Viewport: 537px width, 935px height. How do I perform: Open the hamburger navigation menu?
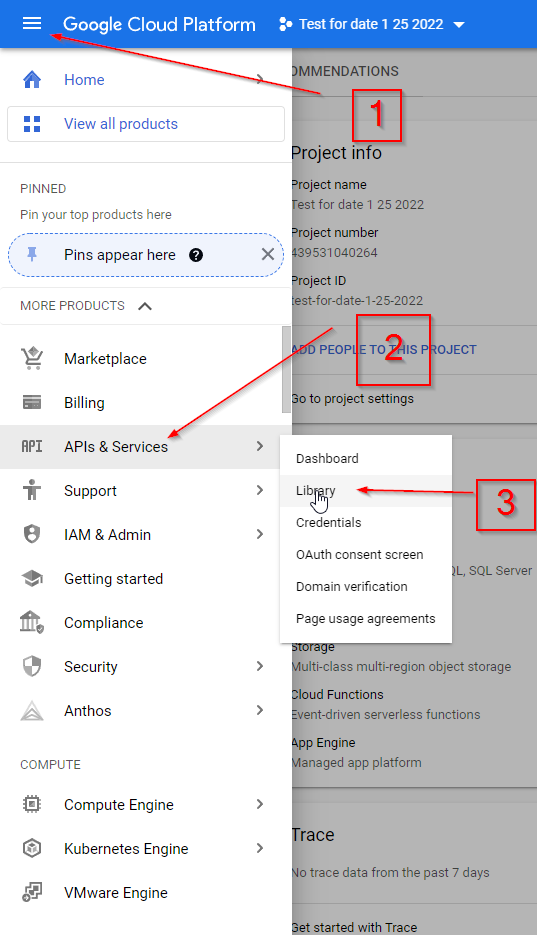pos(32,23)
